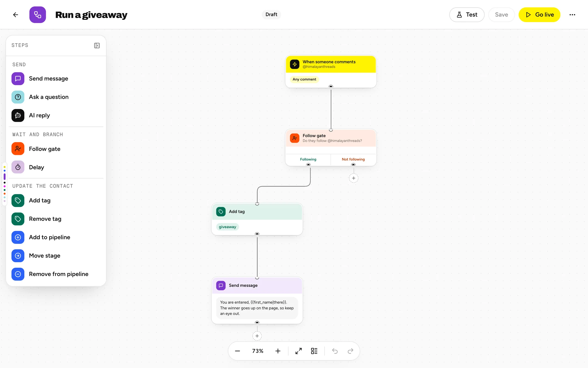Screen dimensions: 588x368
Task: Zoom in with the plus button
Action: point(278,351)
